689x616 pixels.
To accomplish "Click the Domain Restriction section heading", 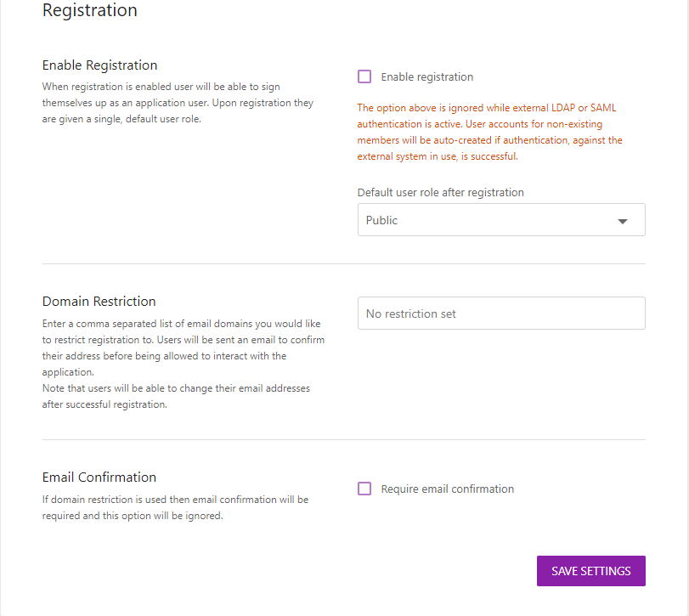I will [99, 302].
